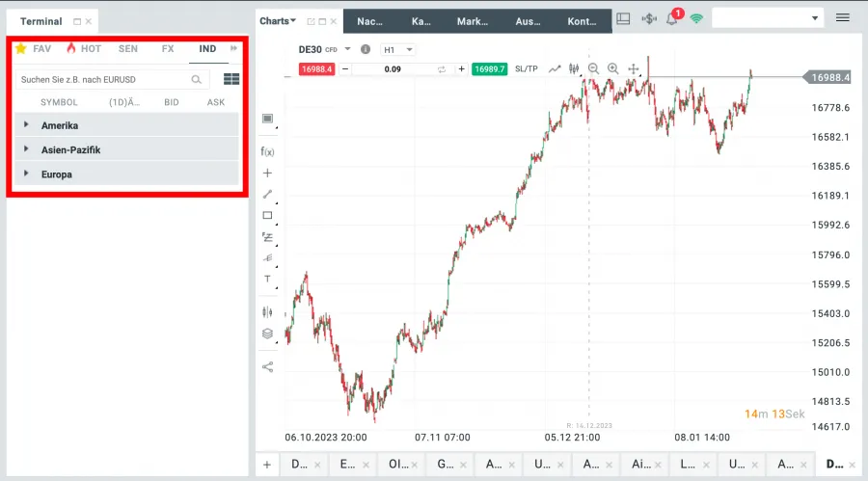
Task: Select the crosshair cursor tool
Action: (268, 174)
